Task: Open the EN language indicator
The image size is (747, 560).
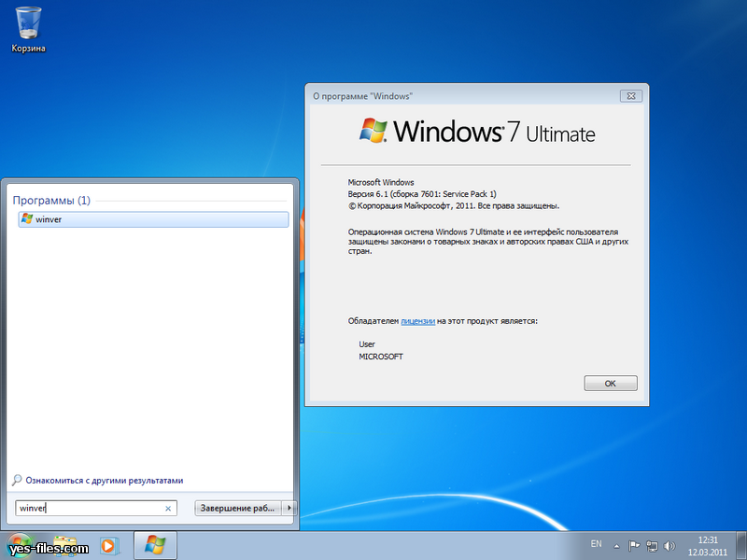Action: point(596,544)
